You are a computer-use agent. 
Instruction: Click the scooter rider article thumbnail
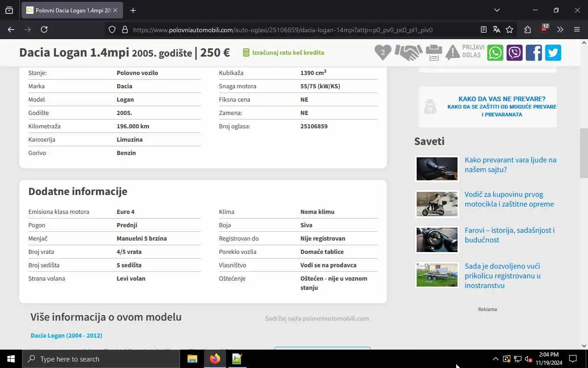[437, 204]
